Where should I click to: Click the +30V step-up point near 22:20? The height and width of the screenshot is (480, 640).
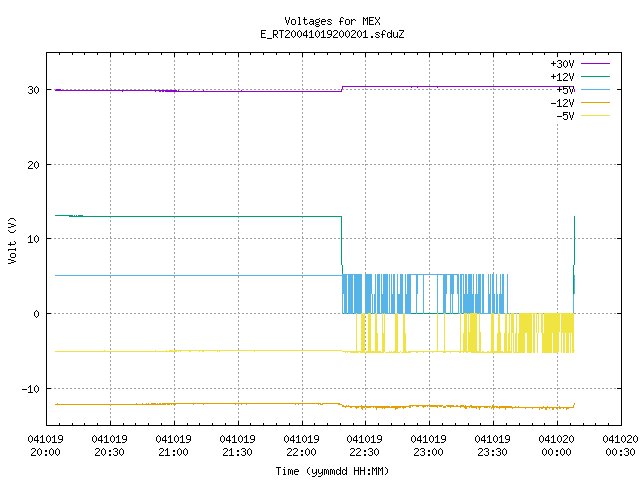[x=342, y=89]
